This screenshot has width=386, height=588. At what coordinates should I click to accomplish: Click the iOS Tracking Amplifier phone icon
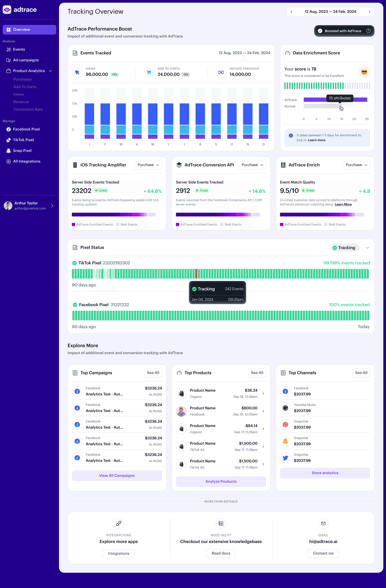click(75, 165)
